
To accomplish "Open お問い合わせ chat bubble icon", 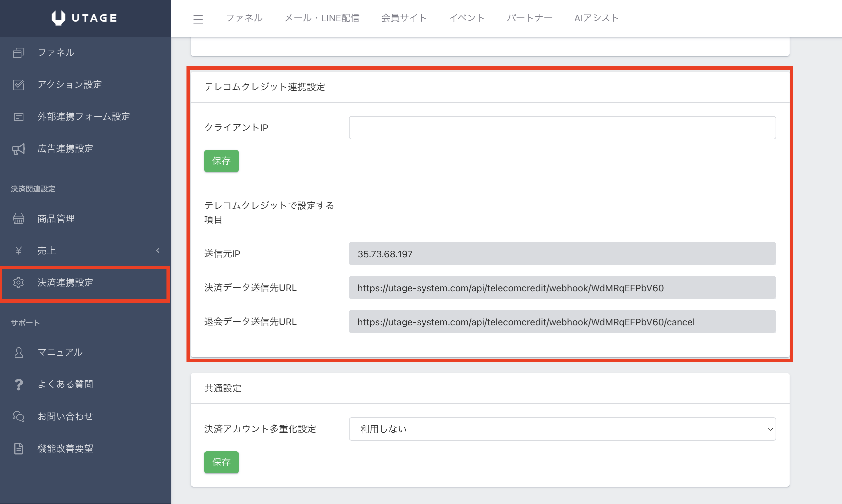I will coord(19,416).
